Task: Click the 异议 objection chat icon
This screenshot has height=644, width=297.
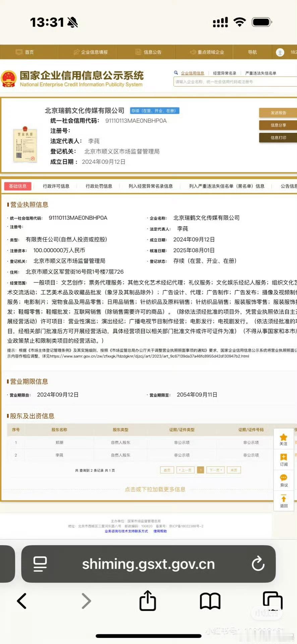Action: tap(284, 478)
